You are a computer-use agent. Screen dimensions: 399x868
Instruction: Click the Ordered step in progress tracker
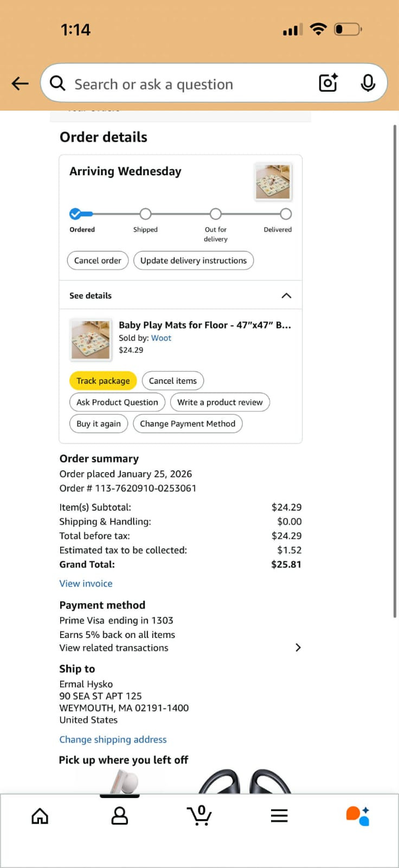tap(76, 214)
